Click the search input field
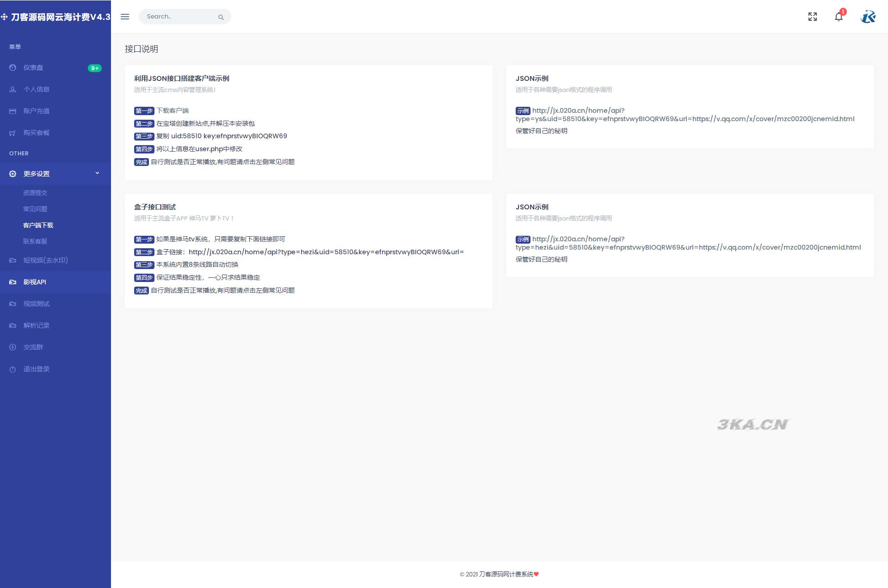Image resolution: width=888 pixels, height=588 pixels. click(x=180, y=16)
